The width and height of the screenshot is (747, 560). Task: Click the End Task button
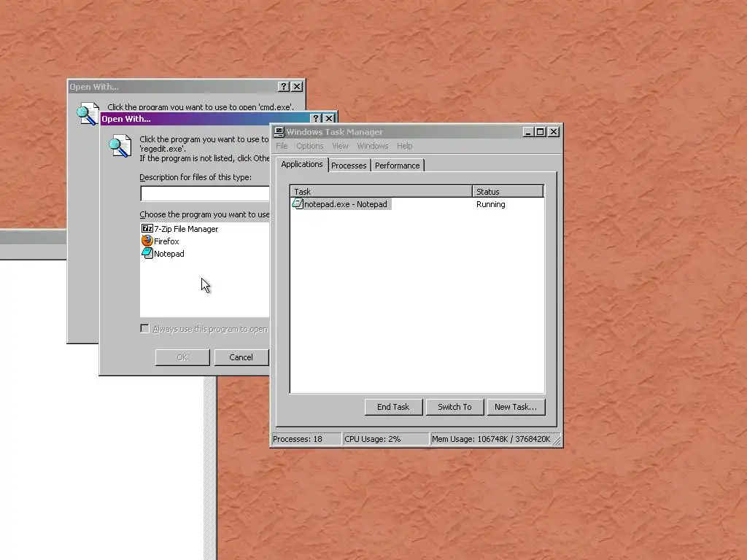coord(393,407)
